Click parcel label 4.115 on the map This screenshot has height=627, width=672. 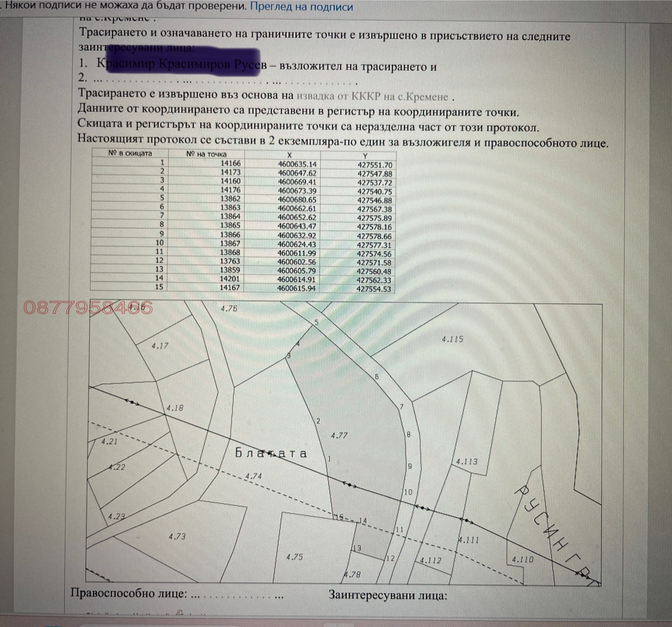point(452,338)
